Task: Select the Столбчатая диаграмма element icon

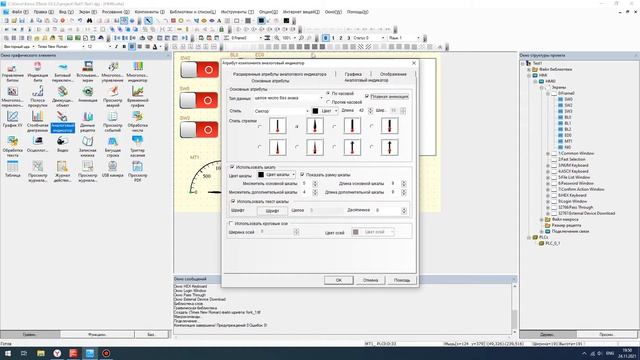Action: point(37,121)
